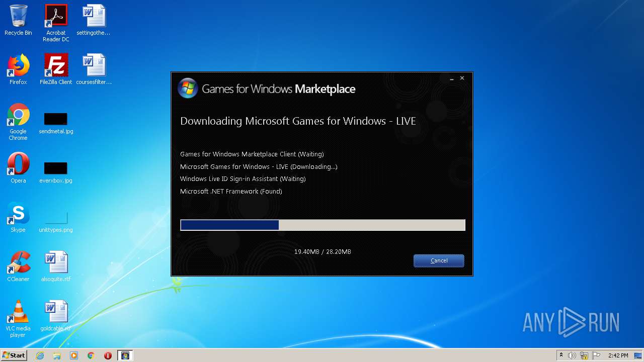Cancel the Games for Windows download
Image resolution: width=644 pixels, height=362 pixels.
click(x=439, y=260)
